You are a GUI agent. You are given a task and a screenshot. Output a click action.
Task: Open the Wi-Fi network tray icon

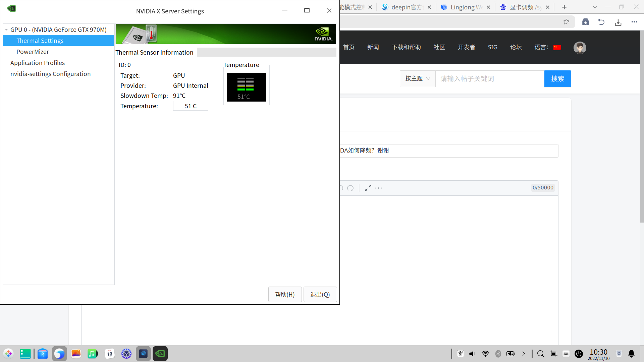pyautogui.click(x=485, y=354)
